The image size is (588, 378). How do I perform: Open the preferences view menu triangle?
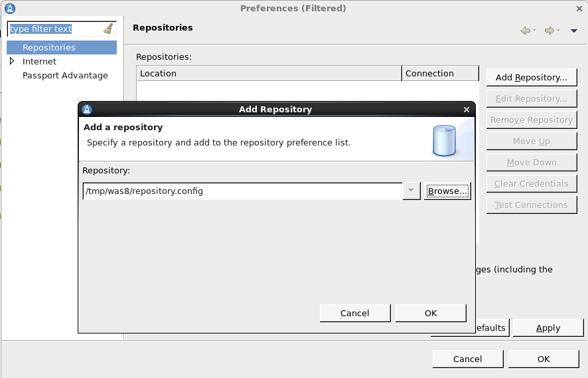[x=574, y=31]
